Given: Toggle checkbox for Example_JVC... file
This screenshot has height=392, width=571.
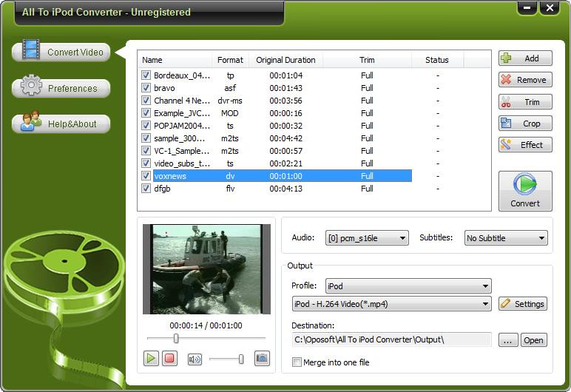Looking at the screenshot, I should coord(146,113).
